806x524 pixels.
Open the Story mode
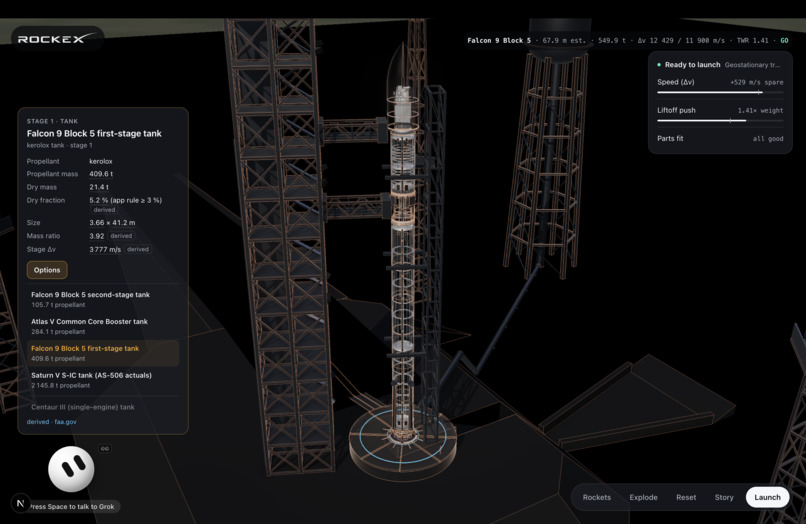[724, 497]
